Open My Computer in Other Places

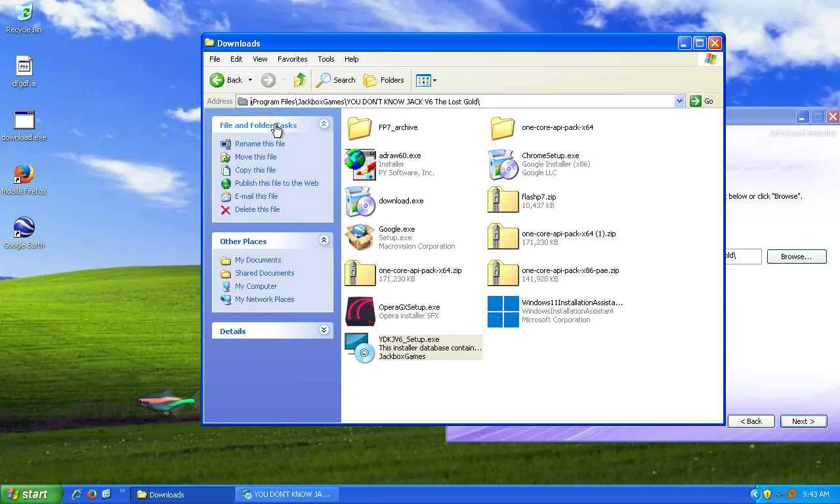[x=256, y=286]
